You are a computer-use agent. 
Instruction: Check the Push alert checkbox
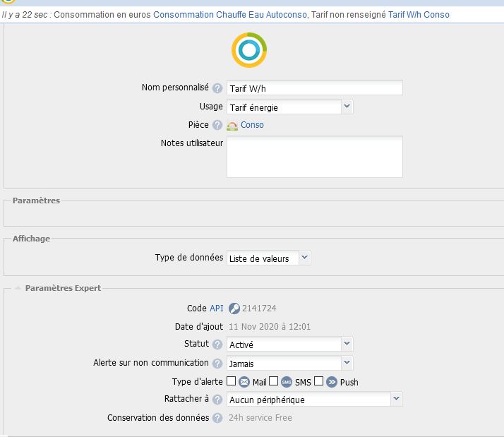319,381
